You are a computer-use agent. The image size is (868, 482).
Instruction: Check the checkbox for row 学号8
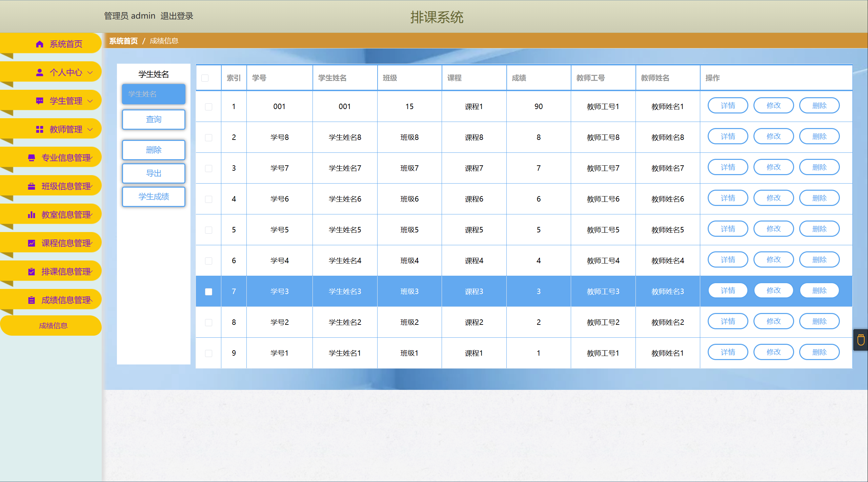[209, 138]
